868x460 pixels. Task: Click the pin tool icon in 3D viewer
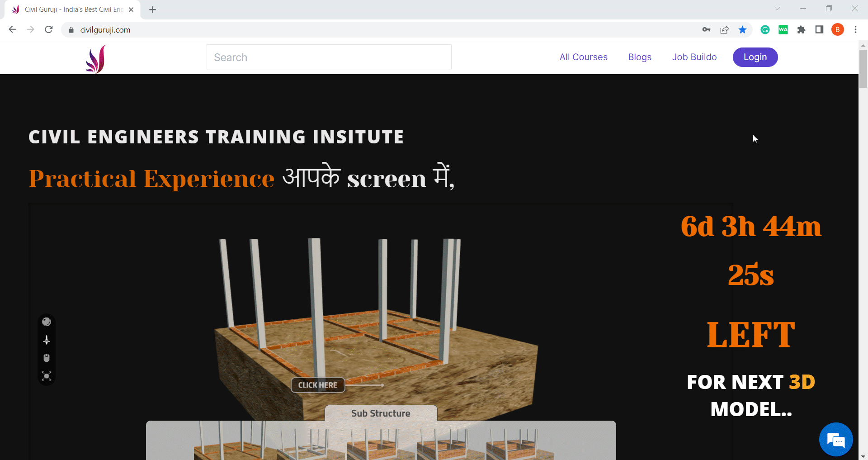click(x=47, y=340)
